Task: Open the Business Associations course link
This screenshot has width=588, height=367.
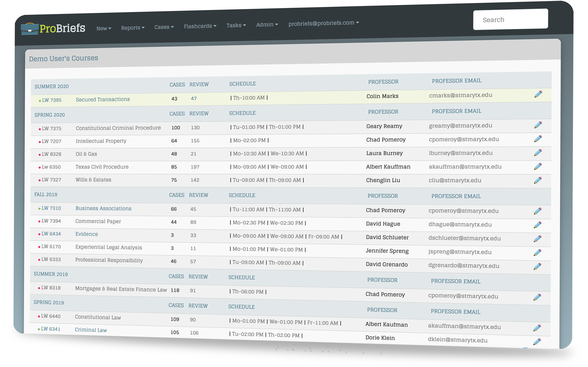Action: [x=103, y=208]
